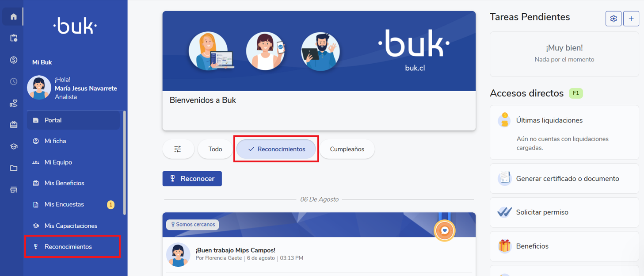Screen dimensions: 644x276
Task: Select the Cumpleaños feed filter chip
Action: click(347, 149)
